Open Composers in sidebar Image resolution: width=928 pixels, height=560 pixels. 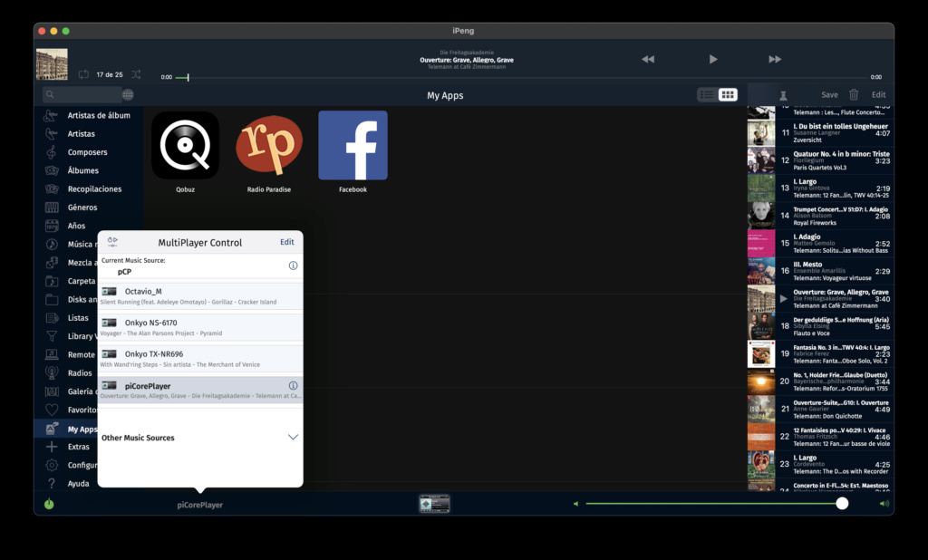(x=89, y=152)
